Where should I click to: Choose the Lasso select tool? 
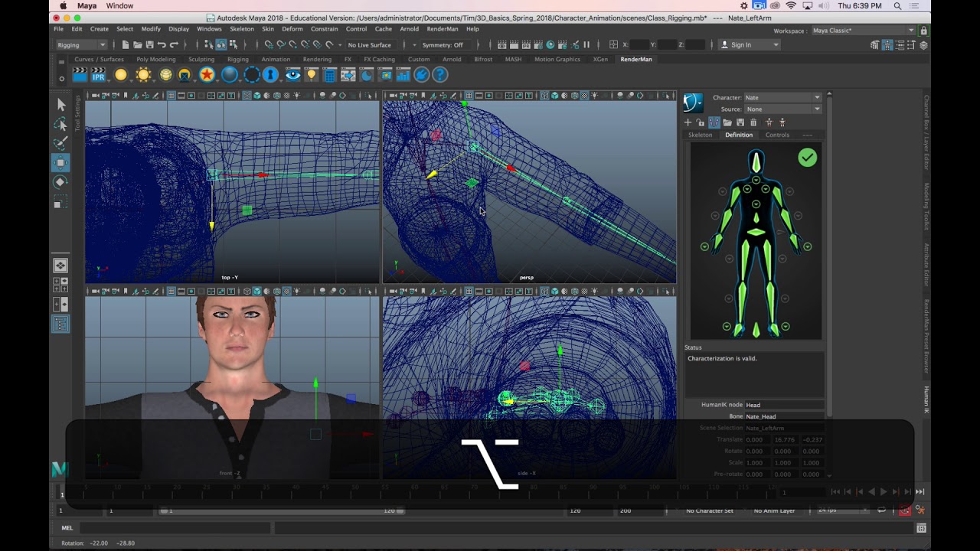(61, 124)
